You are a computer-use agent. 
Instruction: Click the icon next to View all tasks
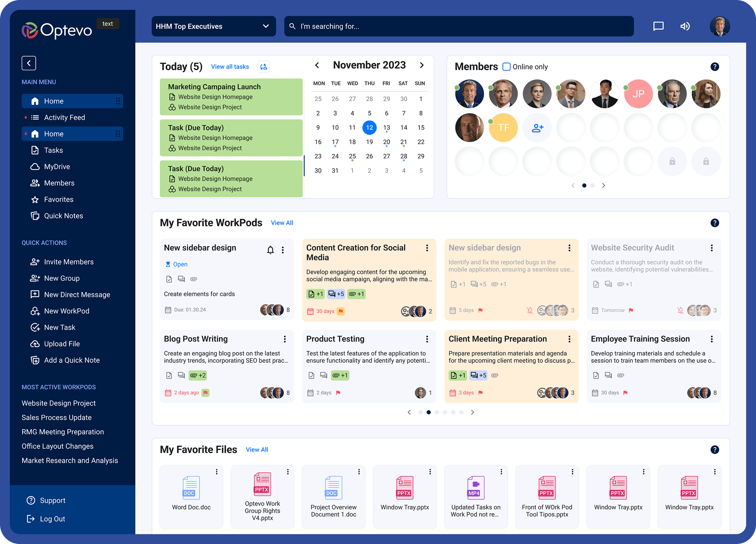point(264,67)
